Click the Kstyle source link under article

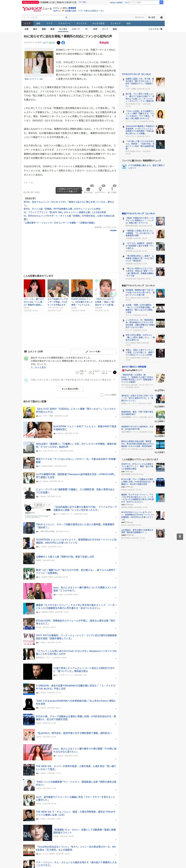(113, 230)
